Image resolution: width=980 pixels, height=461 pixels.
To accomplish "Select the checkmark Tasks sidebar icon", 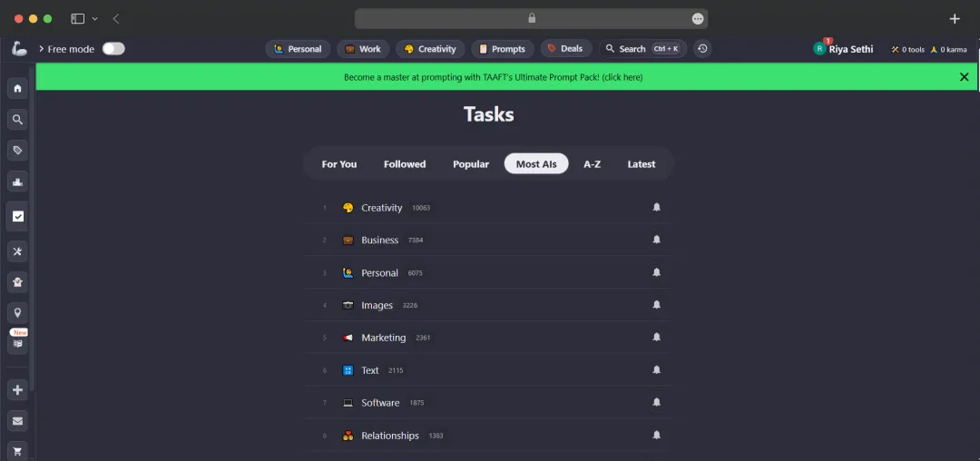I will pyautogui.click(x=17, y=216).
